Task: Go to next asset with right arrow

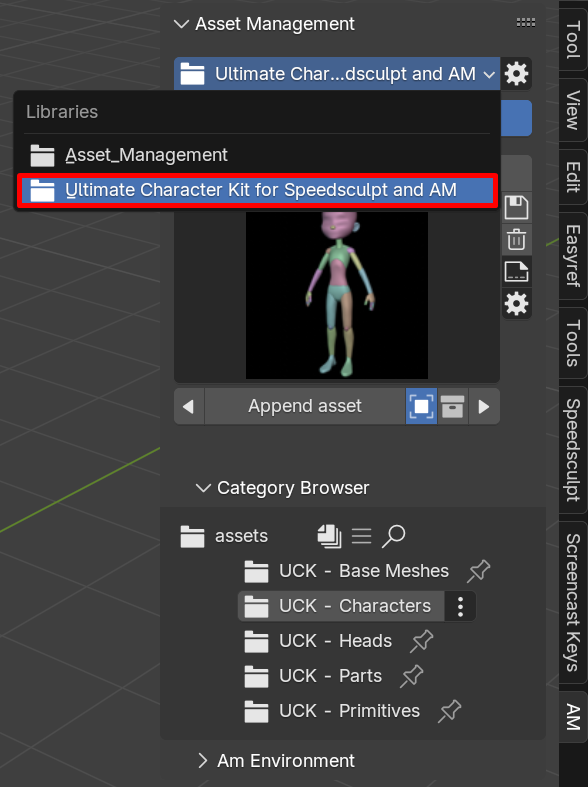Action: pos(484,406)
